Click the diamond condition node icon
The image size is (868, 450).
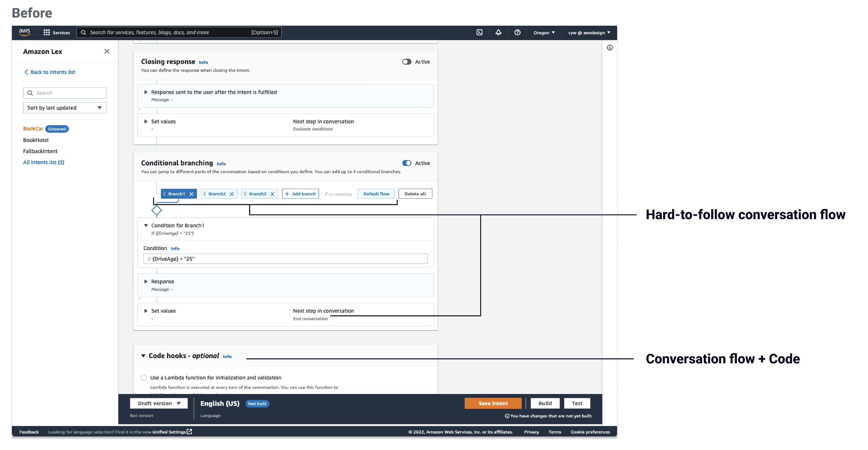tap(157, 211)
